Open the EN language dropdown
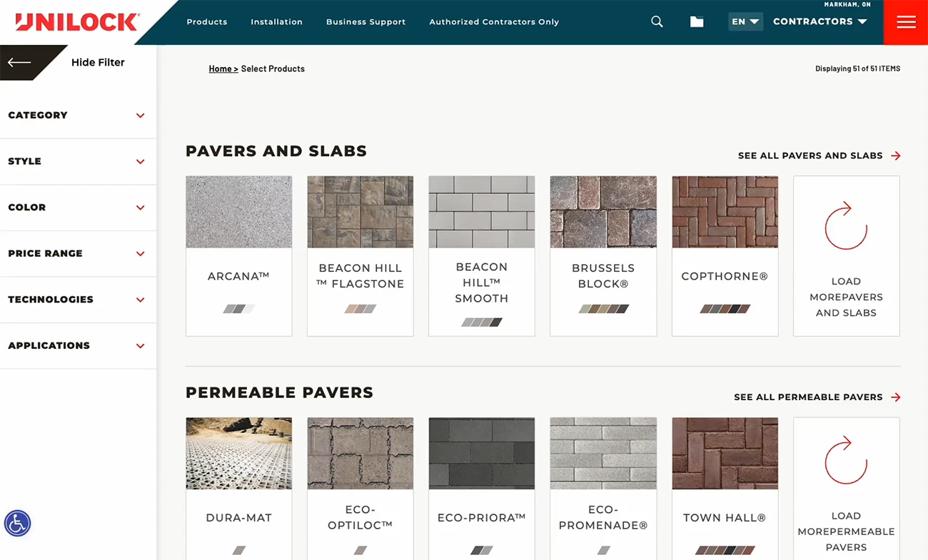 point(745,21)
